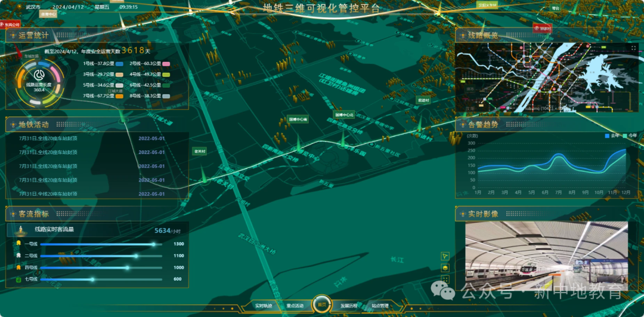This screenshot has height=317, width=644.
Task: Click the 2号线--60.3公里 legend text
Action: click(x=145, y=64)
